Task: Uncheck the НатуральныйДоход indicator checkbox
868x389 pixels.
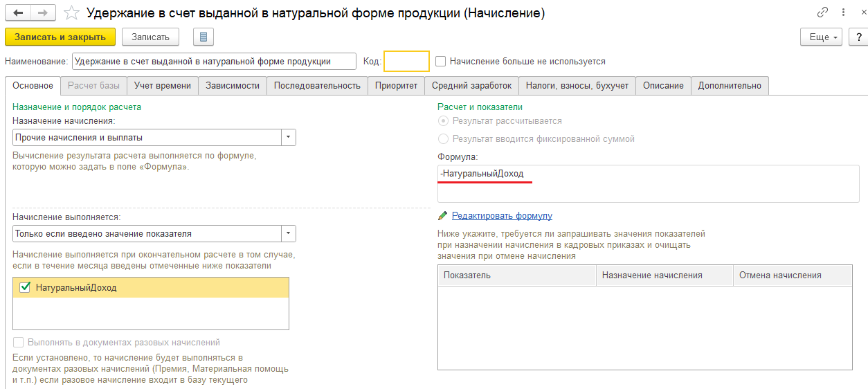Action: (x=26, y=287)
